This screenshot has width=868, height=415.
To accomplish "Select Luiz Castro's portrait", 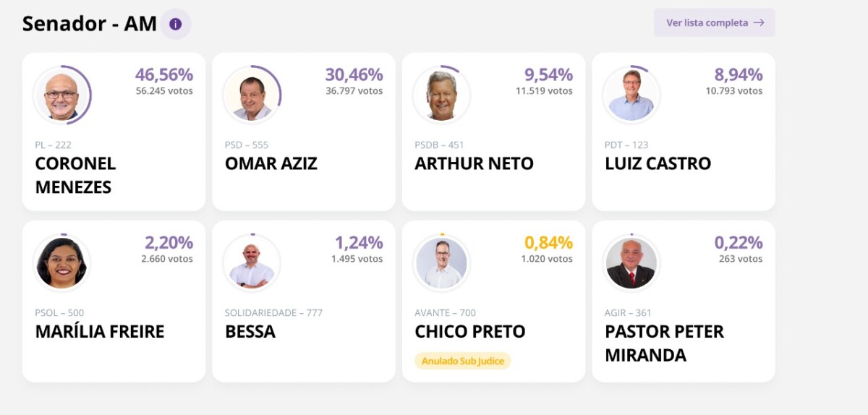I will coord(631,95).
